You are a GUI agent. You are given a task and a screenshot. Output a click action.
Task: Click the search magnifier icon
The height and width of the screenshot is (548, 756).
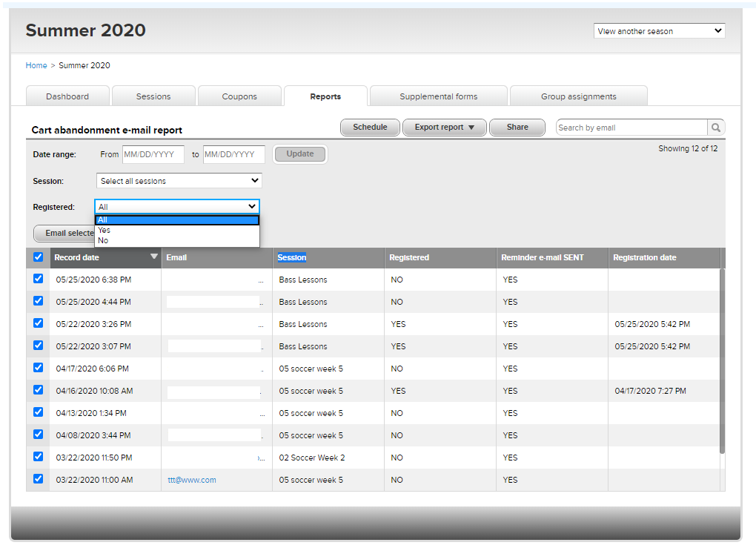[x=716, y=128]
